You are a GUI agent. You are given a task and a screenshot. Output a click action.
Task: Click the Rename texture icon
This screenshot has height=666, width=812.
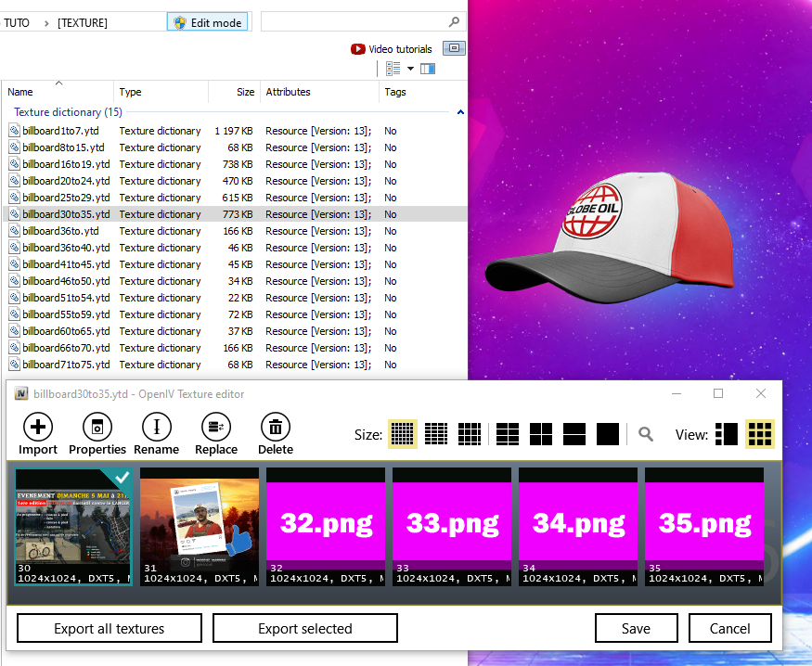tap(156, 428)
